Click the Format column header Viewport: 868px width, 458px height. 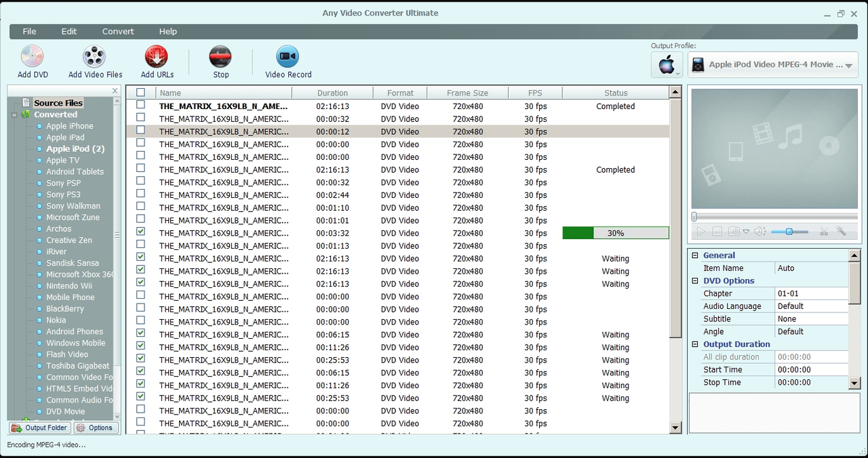click(400, 93)
